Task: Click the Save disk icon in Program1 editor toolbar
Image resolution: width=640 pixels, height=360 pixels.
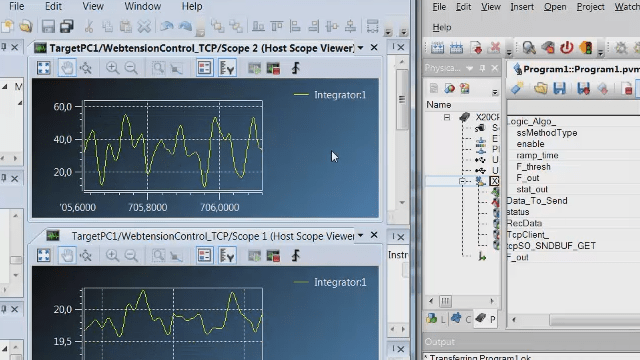Action: point(560,88)
